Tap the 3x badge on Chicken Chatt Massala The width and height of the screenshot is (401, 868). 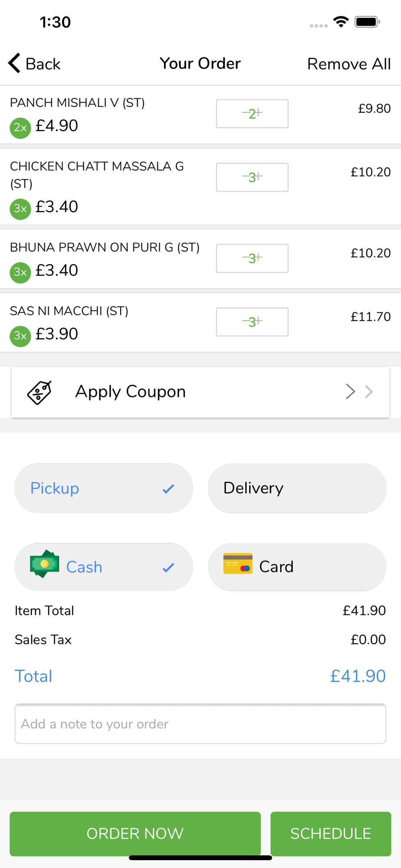20,209
